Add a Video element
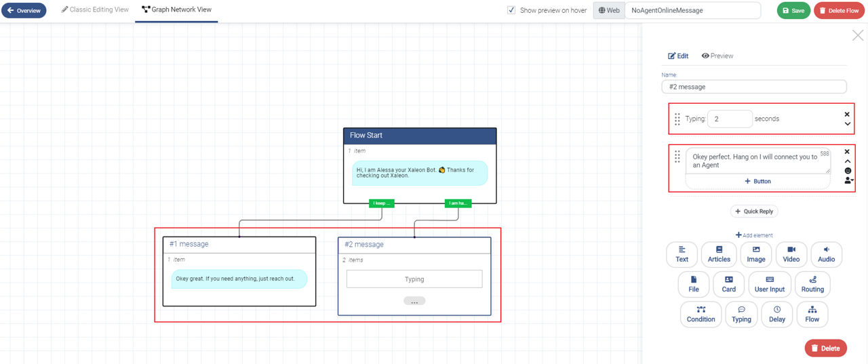868x364 pixels. click(x=791, y=254)
